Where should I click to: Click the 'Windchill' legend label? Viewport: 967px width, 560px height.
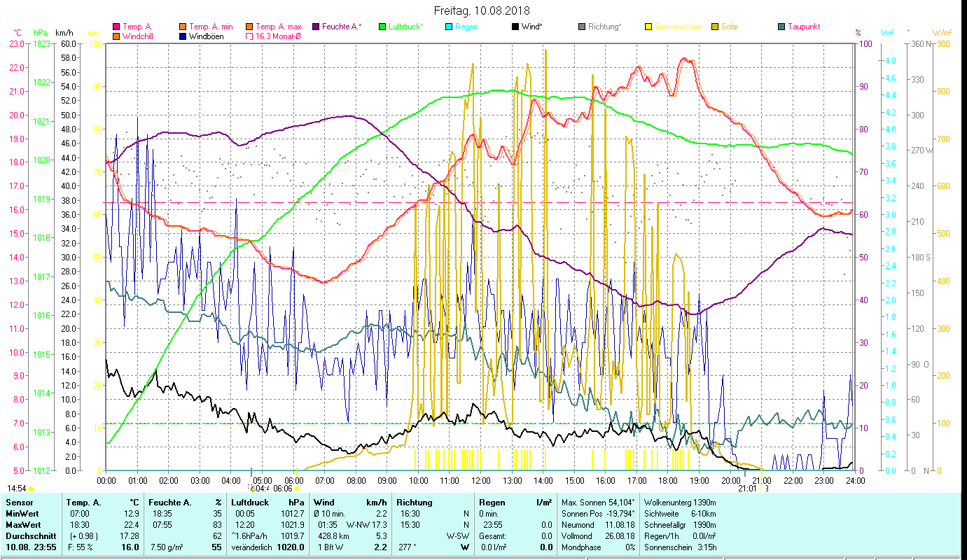[139, 36]
